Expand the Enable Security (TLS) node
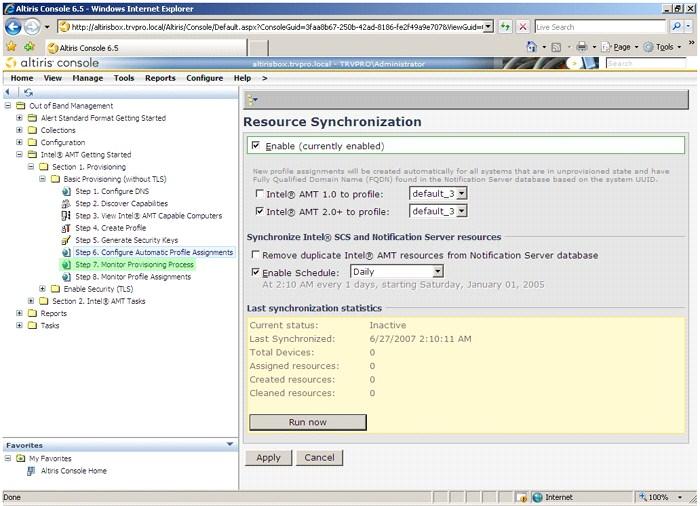The width and height of the screenshot is (700, 506). 42,289
